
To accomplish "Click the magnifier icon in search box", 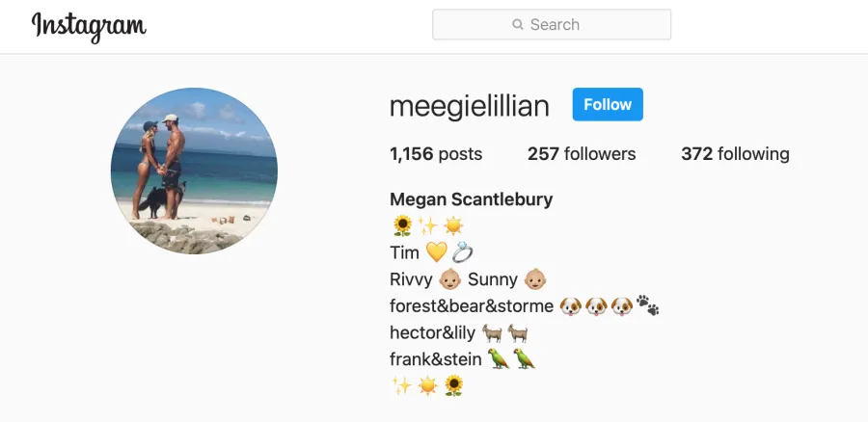I will point(518,24).
